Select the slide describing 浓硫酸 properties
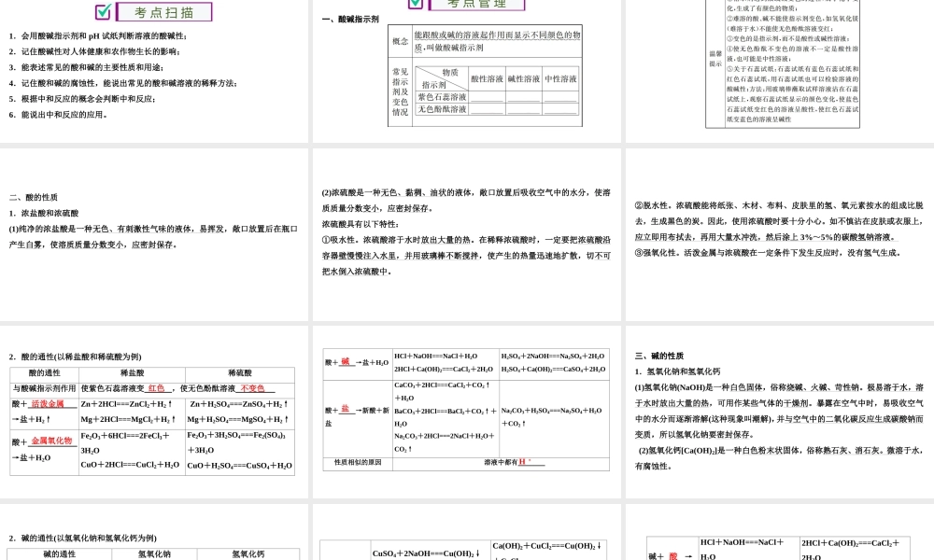934x560 pixels. (467, 233)
